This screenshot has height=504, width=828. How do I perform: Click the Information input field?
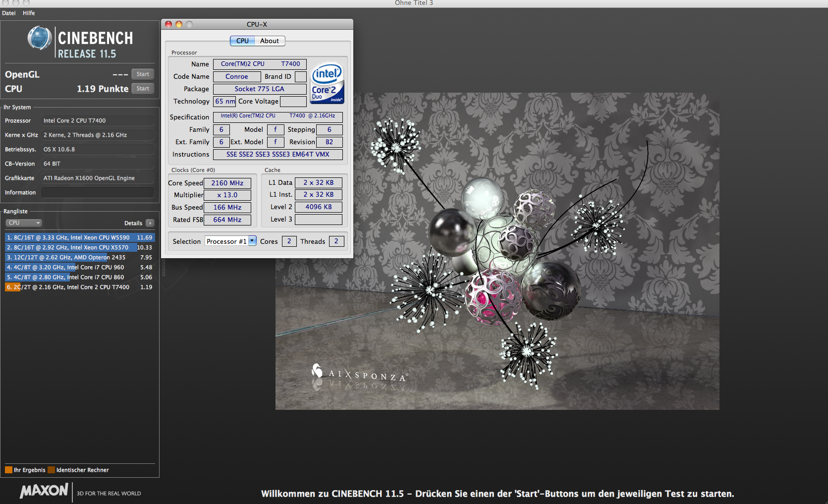(98, 192)
